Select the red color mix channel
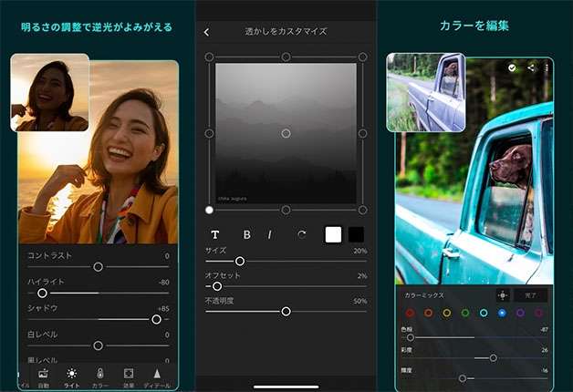 410,313
